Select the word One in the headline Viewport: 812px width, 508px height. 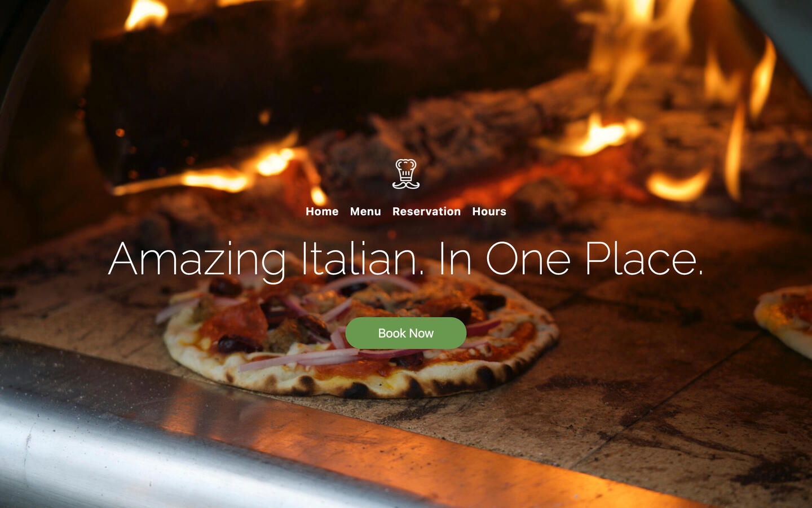[x=528, y=260]
